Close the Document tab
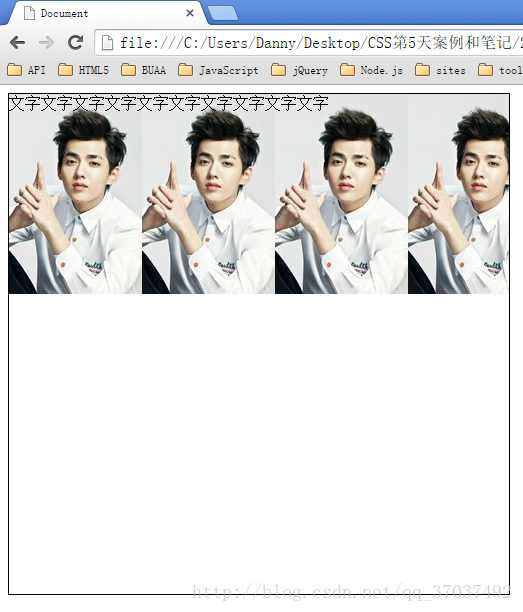This screenshot has height=612, width=523. coord(190,13)
